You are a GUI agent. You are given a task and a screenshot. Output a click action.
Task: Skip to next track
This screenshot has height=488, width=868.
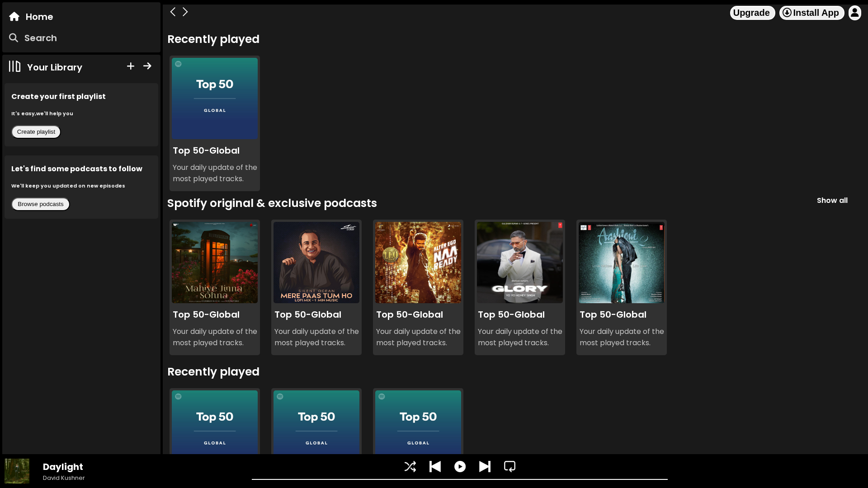485,466
